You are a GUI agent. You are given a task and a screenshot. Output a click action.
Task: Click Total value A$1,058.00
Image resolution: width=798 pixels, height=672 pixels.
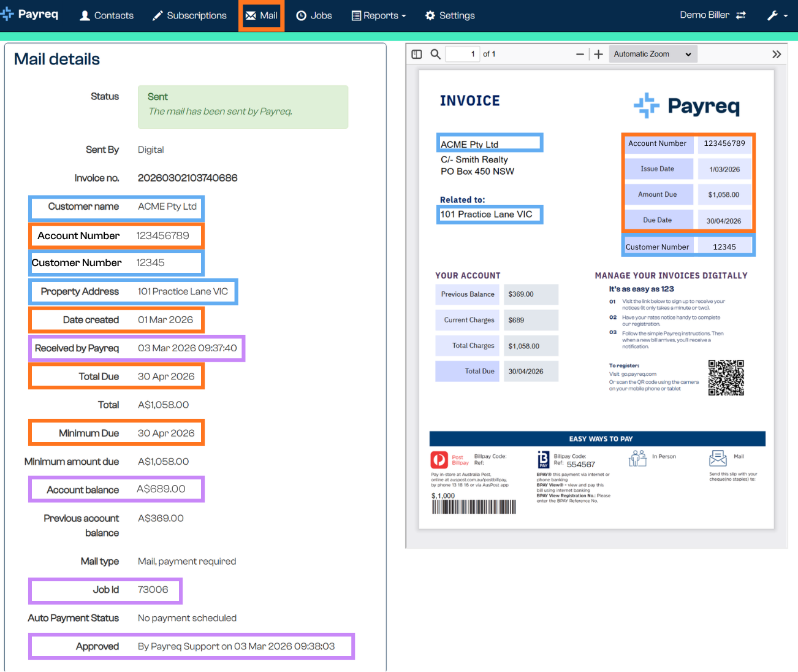[x=163, y=405]
